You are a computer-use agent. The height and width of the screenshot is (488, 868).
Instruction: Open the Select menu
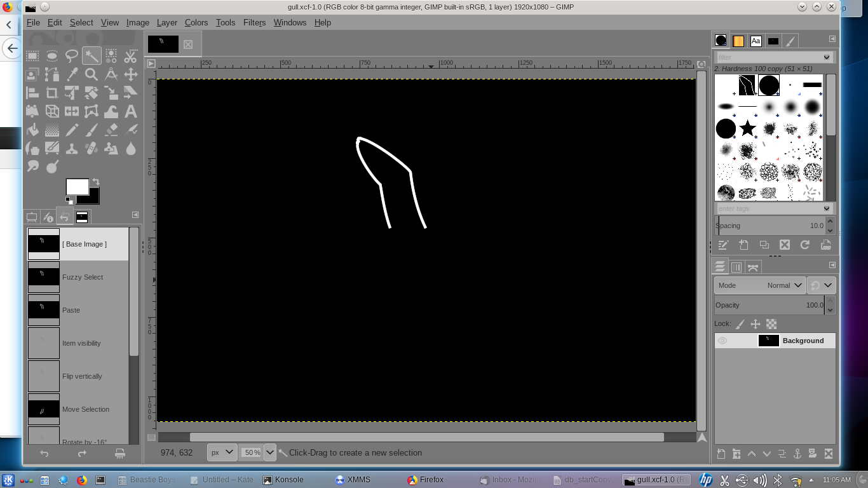coord(81,22)
